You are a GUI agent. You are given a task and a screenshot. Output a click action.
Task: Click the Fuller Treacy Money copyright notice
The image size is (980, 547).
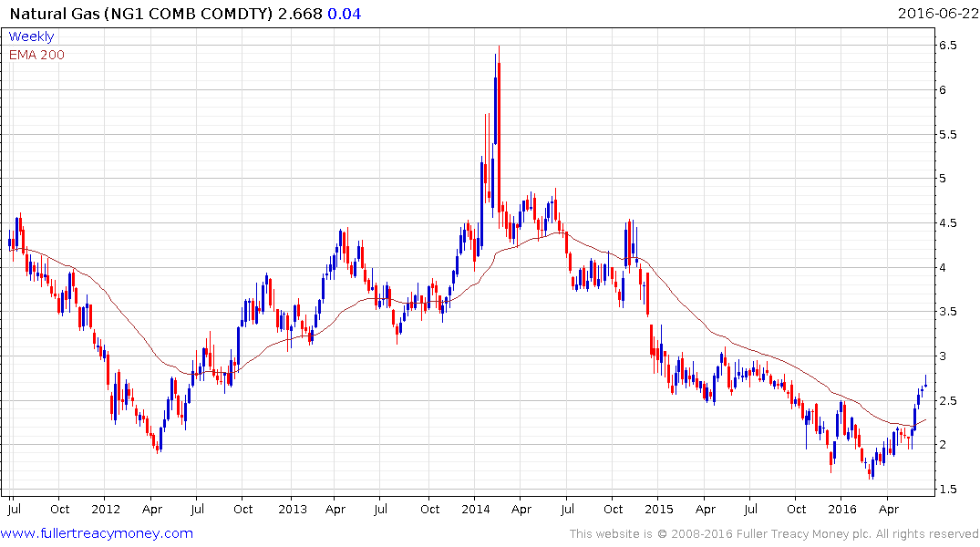[x=775, y=533]
